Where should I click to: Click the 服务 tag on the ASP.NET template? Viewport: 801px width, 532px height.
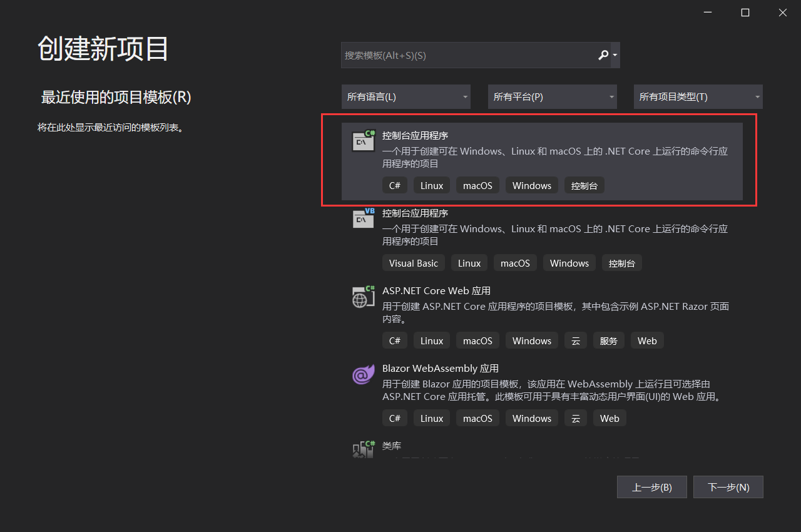tap(608, 340)
